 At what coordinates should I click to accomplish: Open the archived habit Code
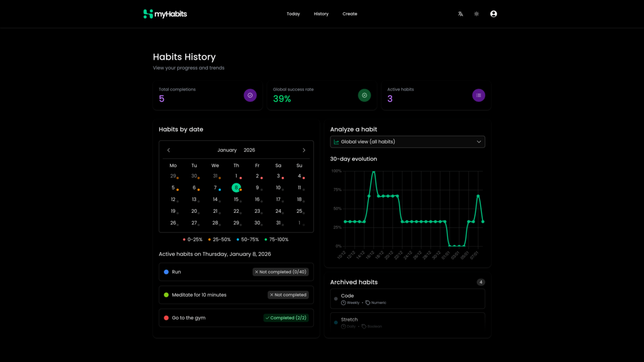pos(408,299)
